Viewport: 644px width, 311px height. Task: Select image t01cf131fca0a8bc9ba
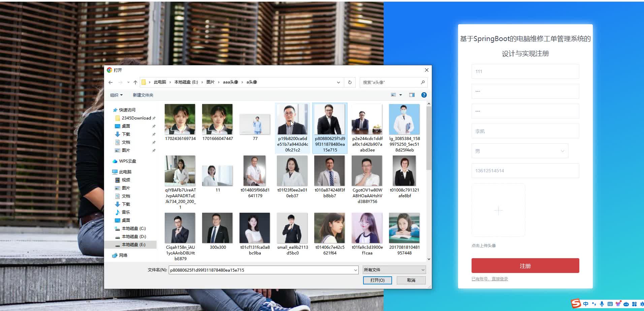[x=255, y=234]
